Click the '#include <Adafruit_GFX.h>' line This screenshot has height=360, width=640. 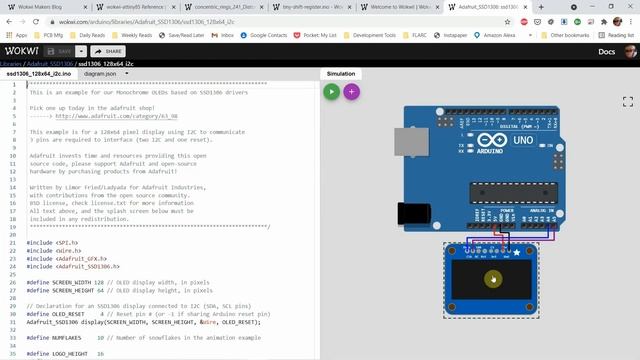pyautogui.click(x=67, y=259)
